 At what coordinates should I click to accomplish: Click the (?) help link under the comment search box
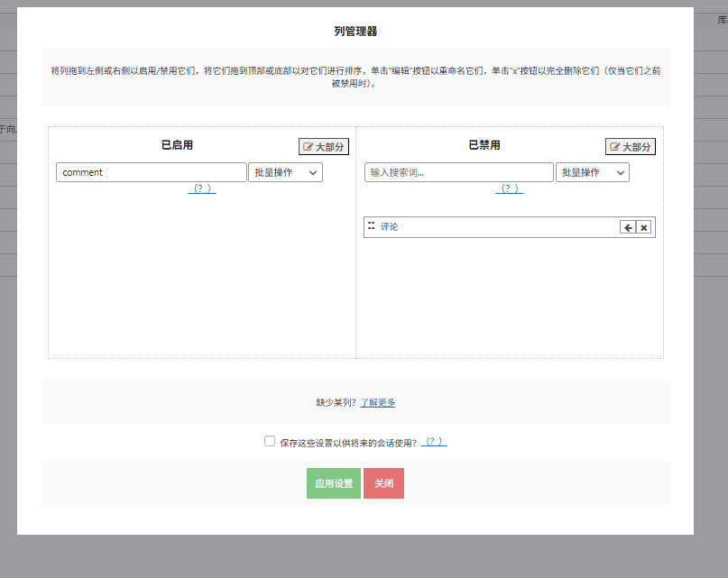(201, 188)
